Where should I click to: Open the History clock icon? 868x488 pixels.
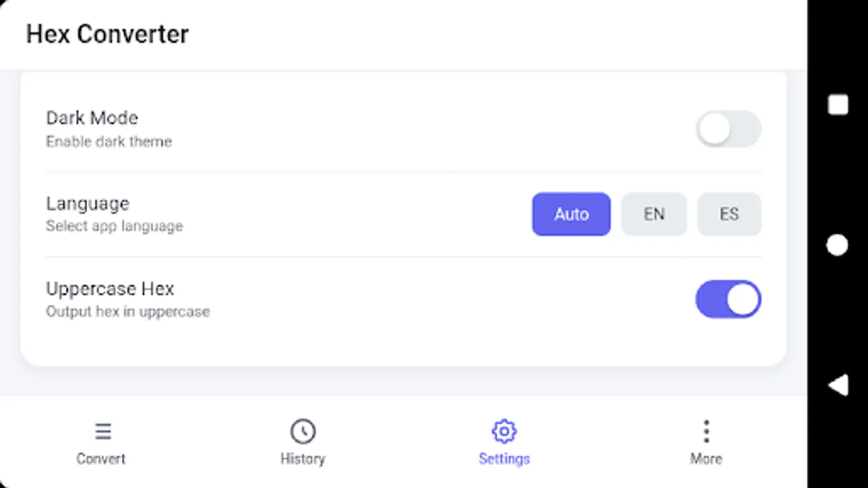303,431
